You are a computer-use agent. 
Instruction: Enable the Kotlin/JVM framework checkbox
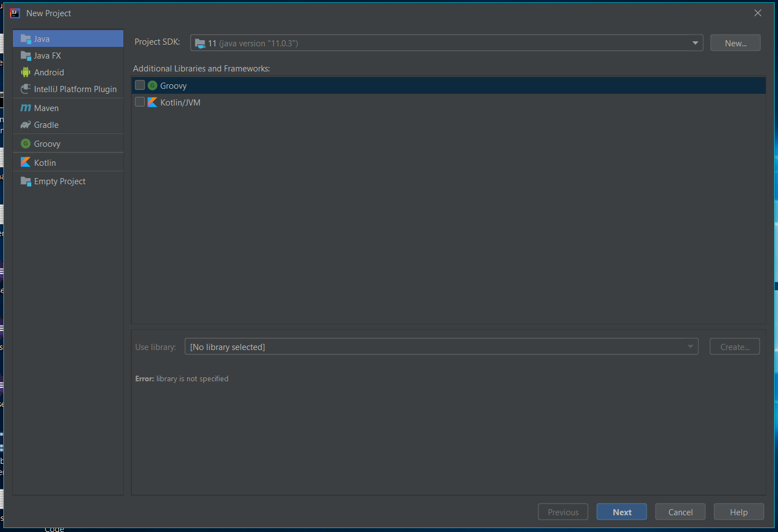click(140, 102)
